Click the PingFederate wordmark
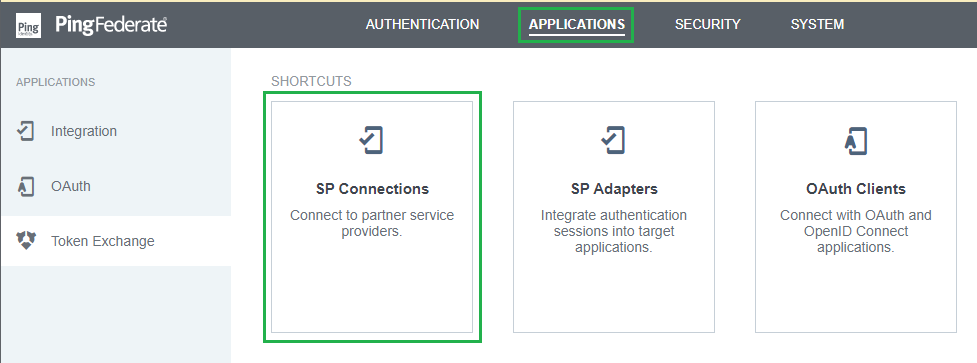The image size is (977, 363). (111, 25)
